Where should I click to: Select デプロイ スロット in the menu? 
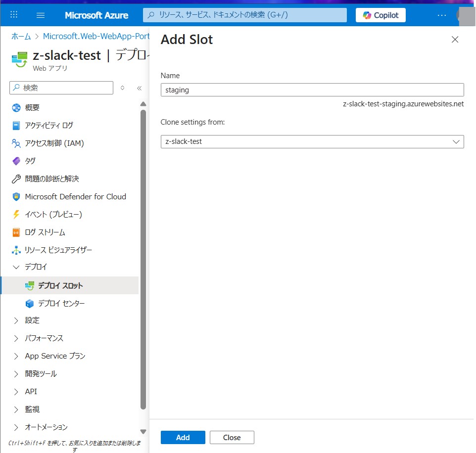coord(70,285)
